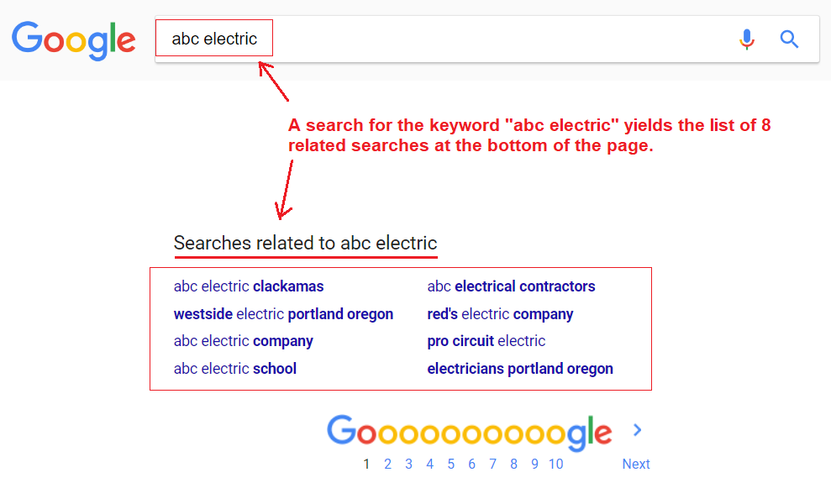Image resolution: width=831 pixels, height=504 pixels.
Task: Click the 'Searches related to abc electric' heading
Action: point(305,243)
